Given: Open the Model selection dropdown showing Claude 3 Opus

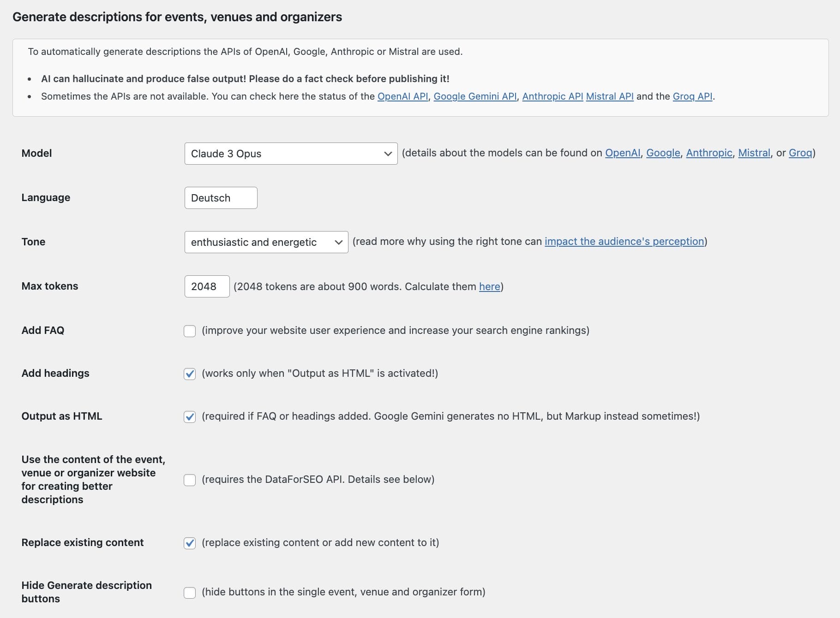Looking at the screenshot, I should click(291, 153).
